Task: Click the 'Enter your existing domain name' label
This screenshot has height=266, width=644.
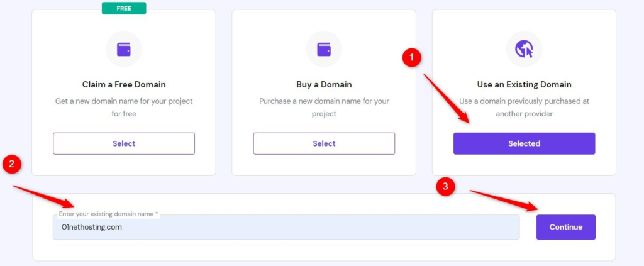Action: click(108, 214)
